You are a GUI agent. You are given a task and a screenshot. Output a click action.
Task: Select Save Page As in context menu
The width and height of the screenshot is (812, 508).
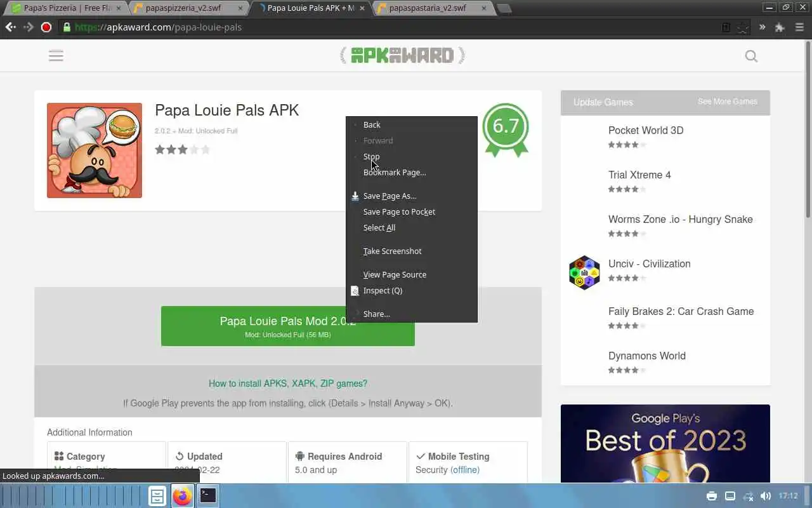coord(411,196)
